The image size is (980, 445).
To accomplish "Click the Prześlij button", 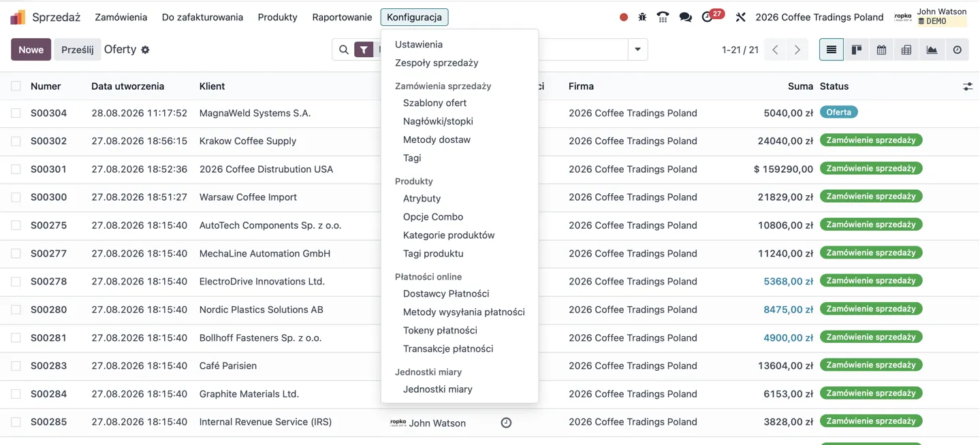I will pos(77,50).
